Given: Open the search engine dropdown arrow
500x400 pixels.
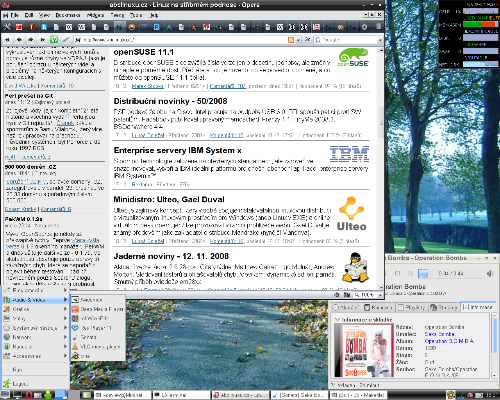Looking at the screenshot, I should click(380, 40).
